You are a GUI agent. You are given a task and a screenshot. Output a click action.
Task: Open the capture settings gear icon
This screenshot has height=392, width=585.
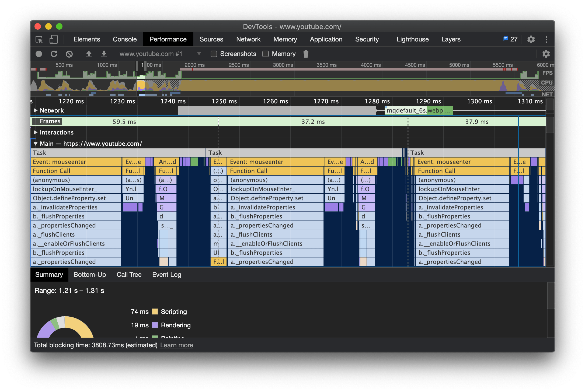546,54
